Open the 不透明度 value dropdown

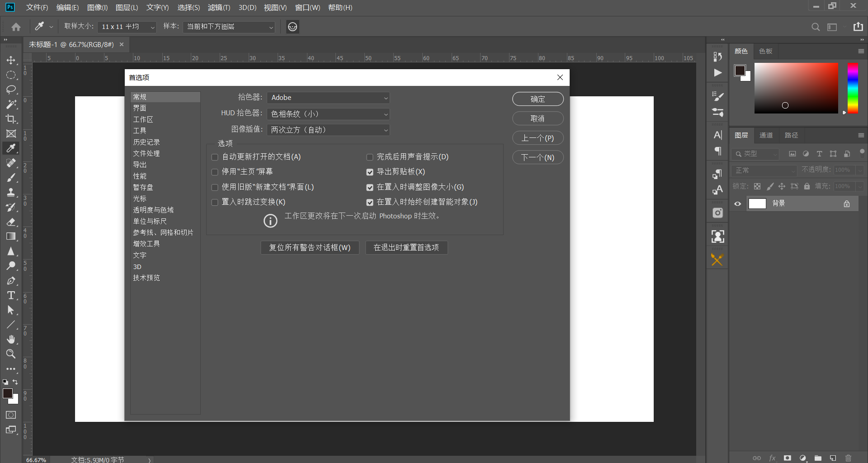(859, 170)
